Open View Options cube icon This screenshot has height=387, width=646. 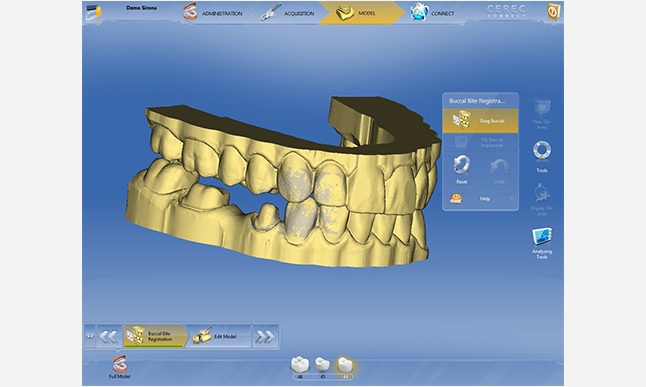tap(542, 108)
